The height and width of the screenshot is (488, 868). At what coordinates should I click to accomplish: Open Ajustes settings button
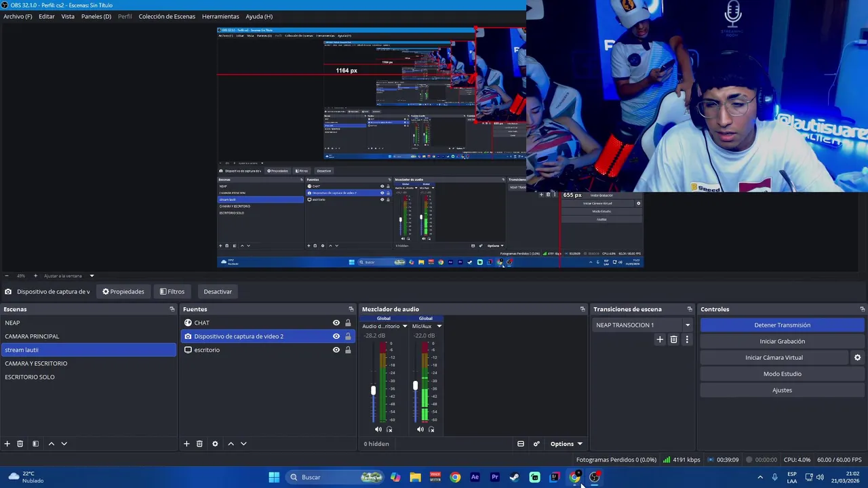point(782,390)
